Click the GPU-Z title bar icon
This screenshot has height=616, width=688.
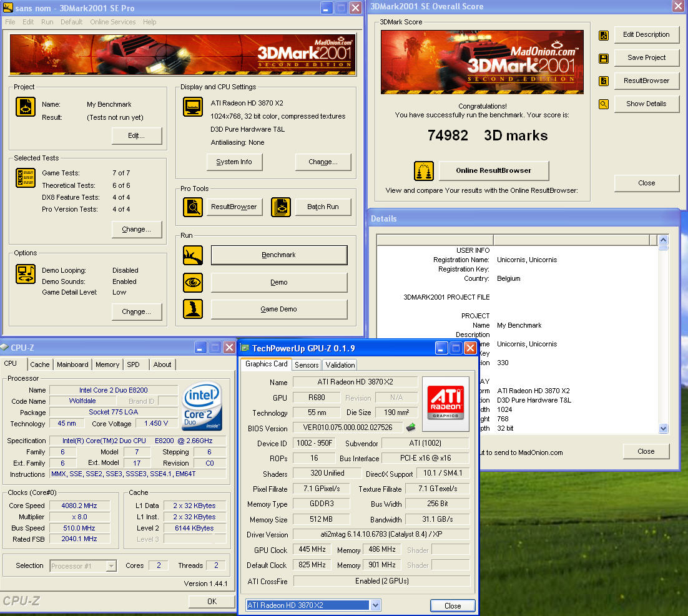pos(244,348)
